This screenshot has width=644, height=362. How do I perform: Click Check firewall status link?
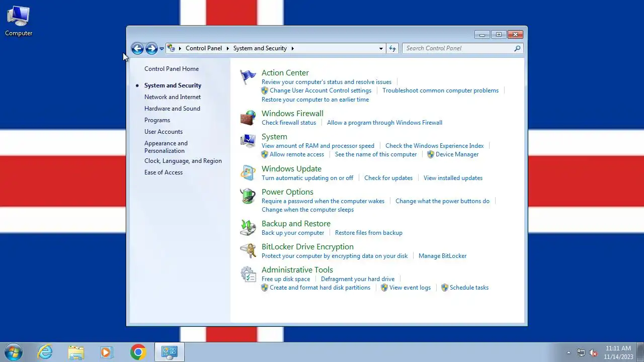[x=289, y=123]
